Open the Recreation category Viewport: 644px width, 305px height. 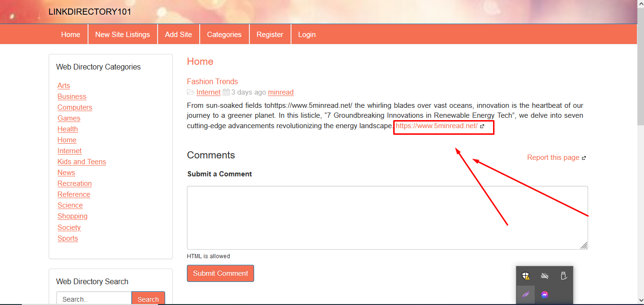[x=74, y=183]
